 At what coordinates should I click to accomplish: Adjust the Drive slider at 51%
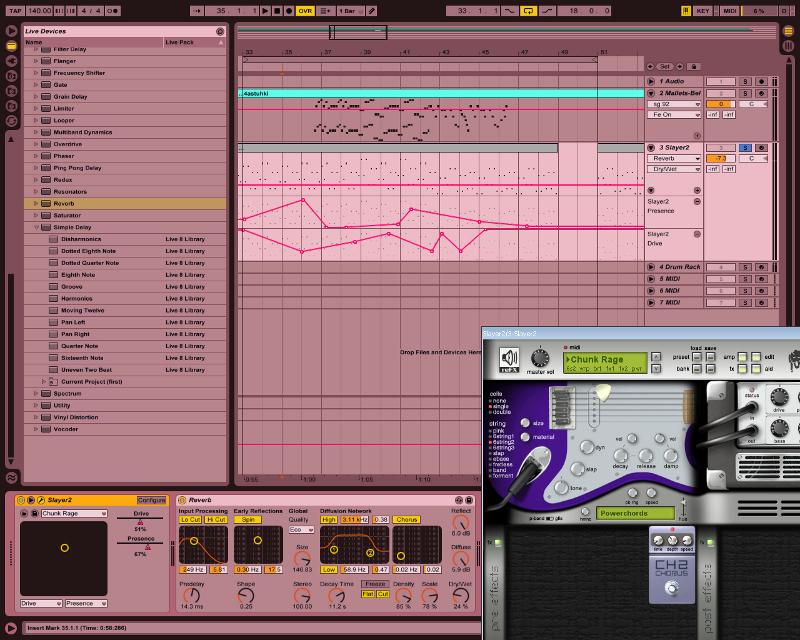pos(140,521)
